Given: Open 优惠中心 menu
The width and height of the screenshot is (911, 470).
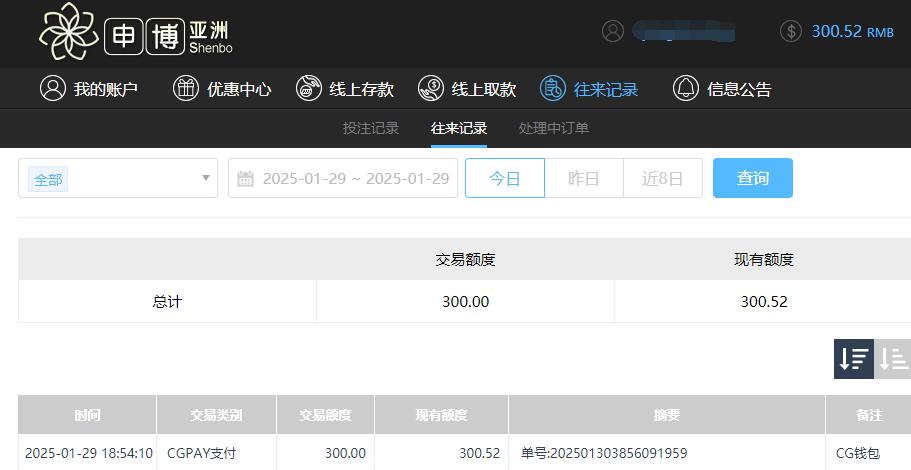Looking at the screenshot, I should click(x=223, y=88).
